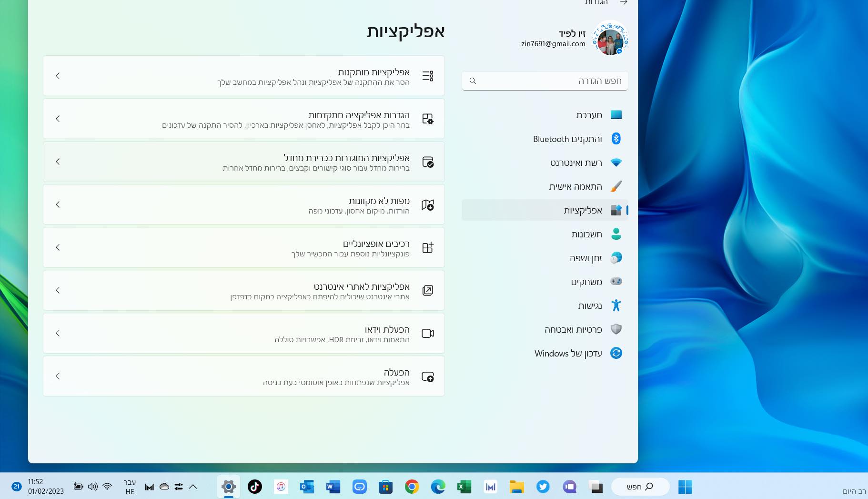Click the startup apps icon
Viewport: 868px width, 499px height.
coord(427,377)
